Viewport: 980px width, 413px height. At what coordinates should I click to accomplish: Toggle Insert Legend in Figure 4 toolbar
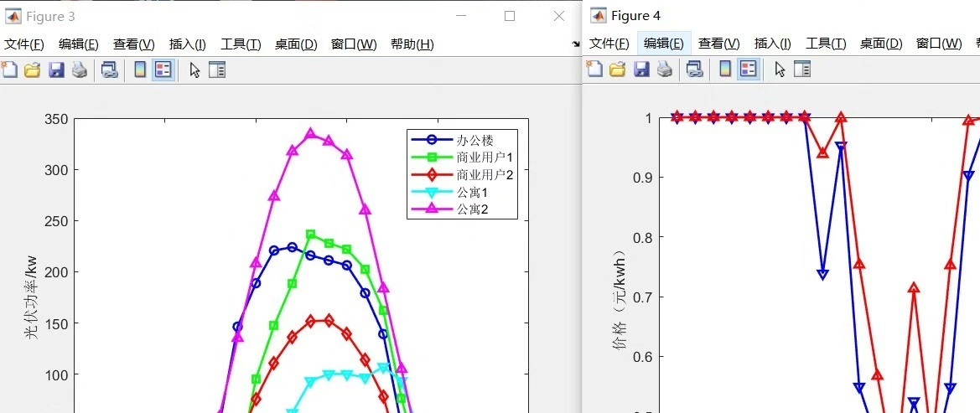click(x=748, y=69)
